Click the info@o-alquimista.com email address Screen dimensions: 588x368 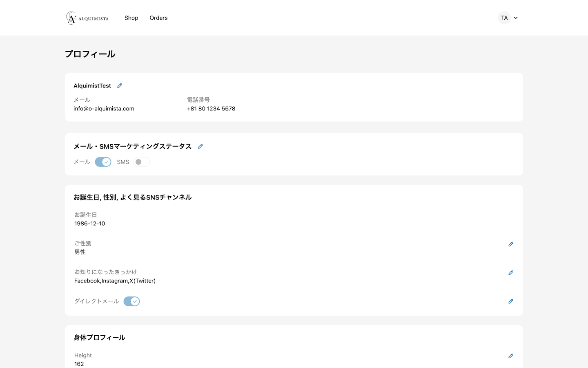[104, 109]
